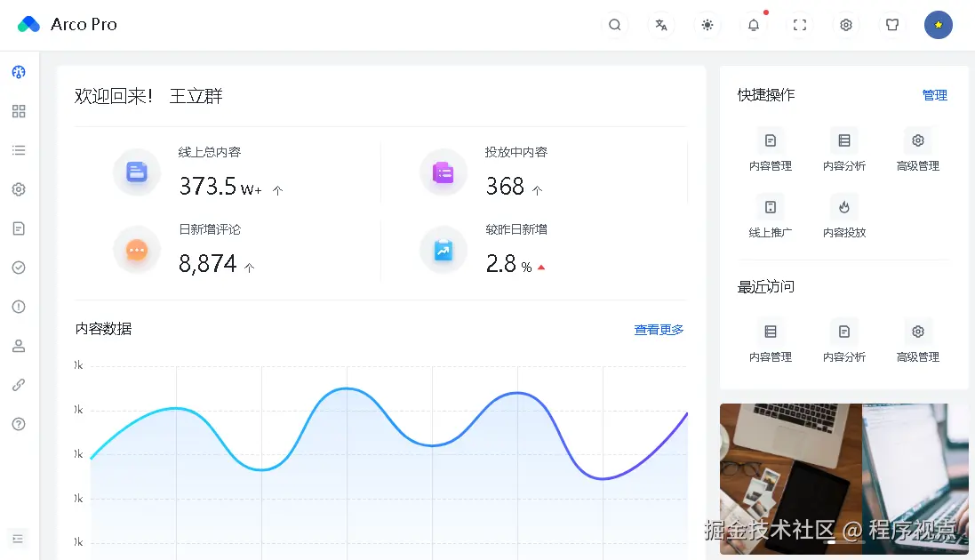The width and height of the screenshot is (975, 560).
Task: Open 内容分析 under 最近访问
Action: 843,342
